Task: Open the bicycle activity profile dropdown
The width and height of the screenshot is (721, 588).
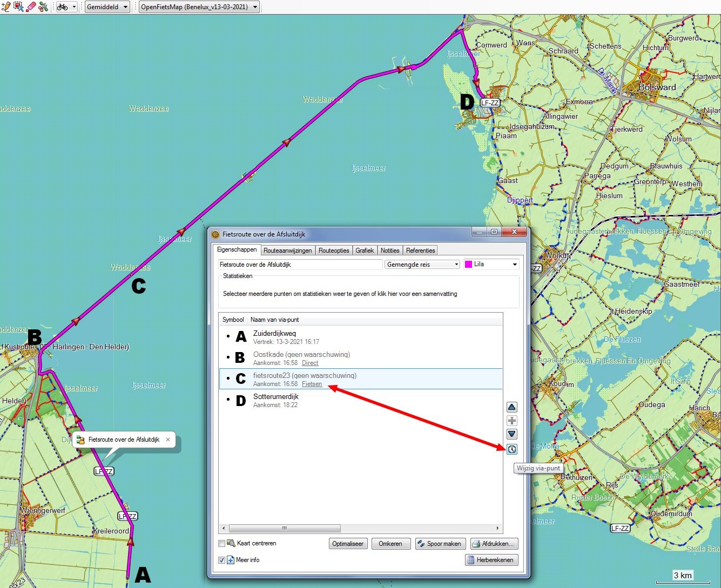Action: (x=67, y=7)
